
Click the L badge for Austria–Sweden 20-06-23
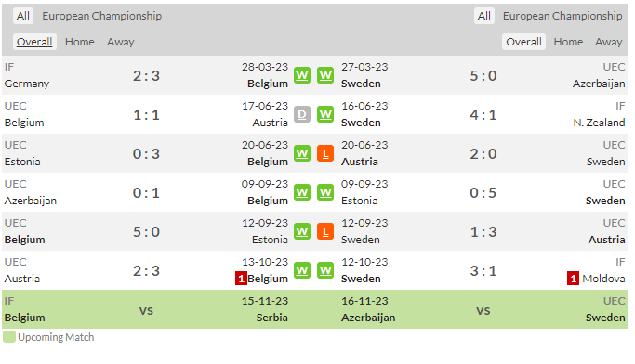point(325,154)
